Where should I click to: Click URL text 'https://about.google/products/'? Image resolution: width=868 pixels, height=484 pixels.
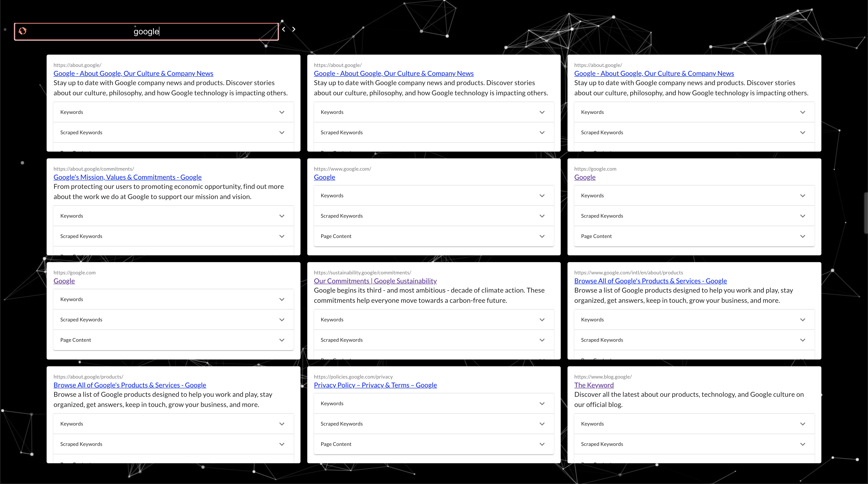tap(88, 377)
